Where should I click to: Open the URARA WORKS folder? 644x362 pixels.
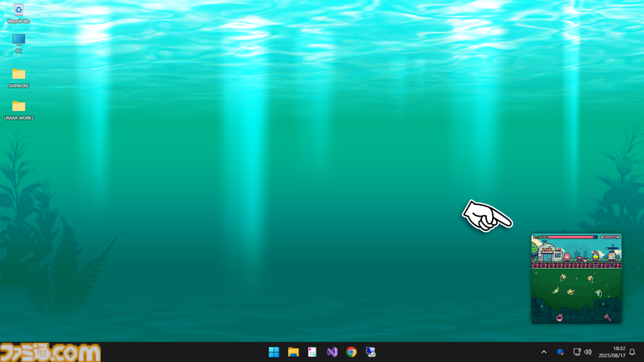(18, 108)
